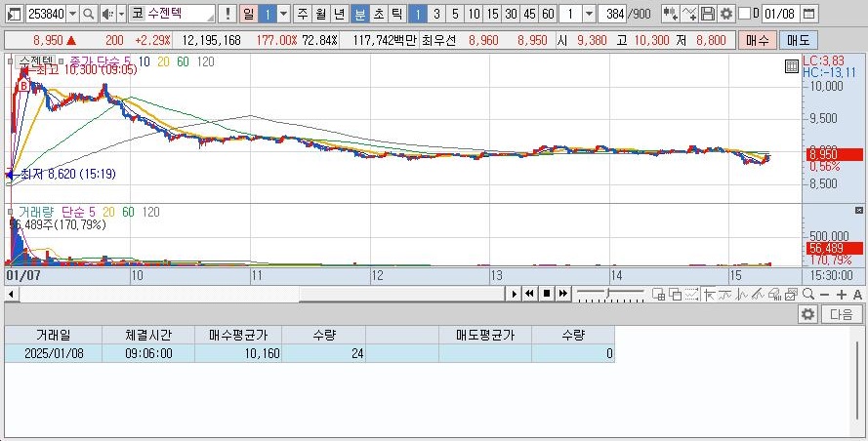Select 30-minute interval
Viewport: 868px width, 441px height.
pyautogui.click(x=511, y=14)
